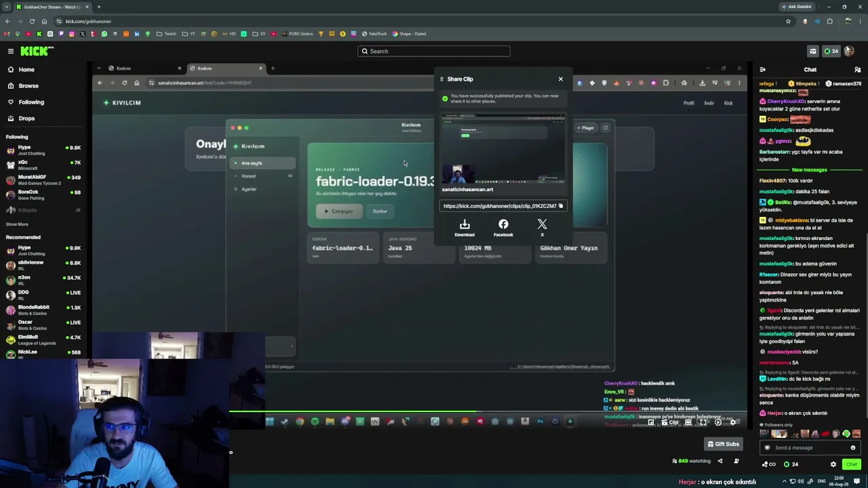Open the Windows notification center
The height and width of the screenshot is (488, 868).
pyautogui.click(x=857, y=481)
